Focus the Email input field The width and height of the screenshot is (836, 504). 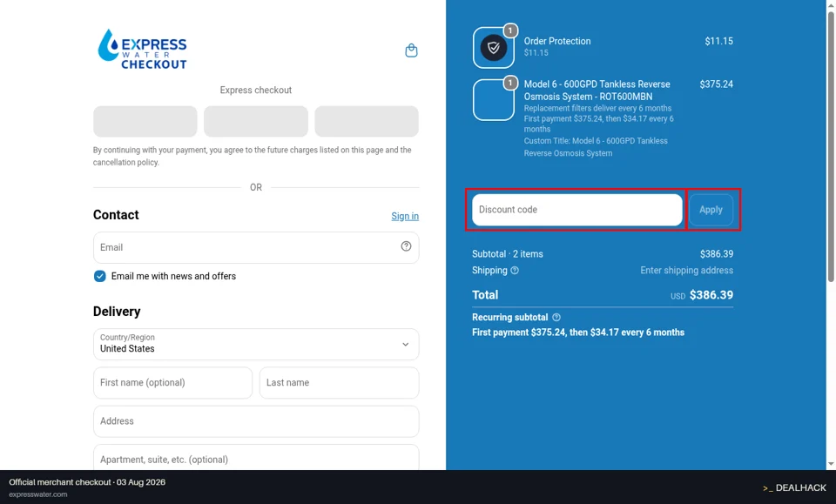click(x=256, y=247)
